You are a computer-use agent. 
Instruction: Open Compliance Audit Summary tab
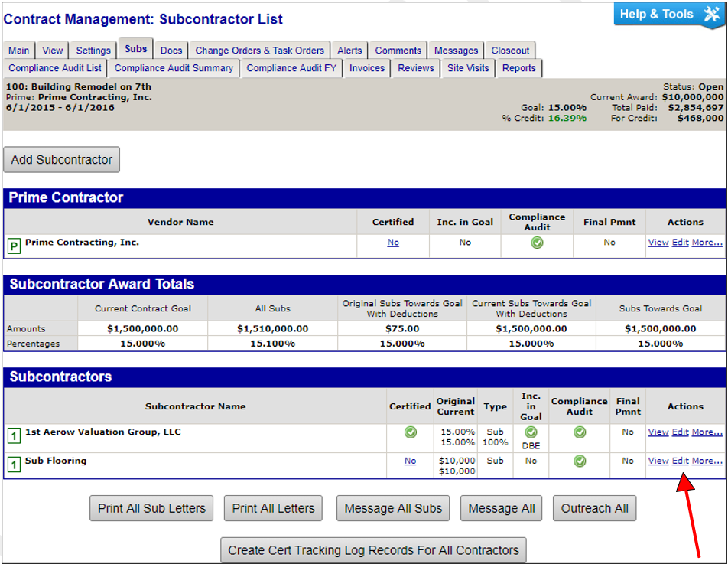tap(174, 68)
